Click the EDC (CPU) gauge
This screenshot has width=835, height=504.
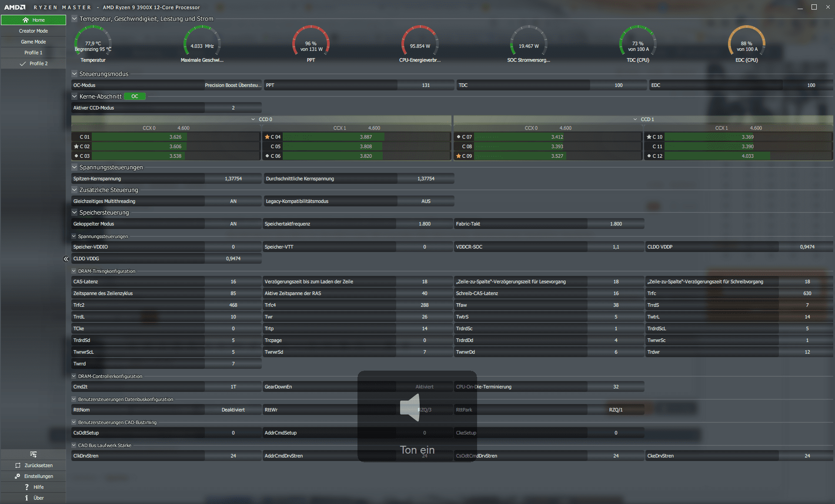747,43
